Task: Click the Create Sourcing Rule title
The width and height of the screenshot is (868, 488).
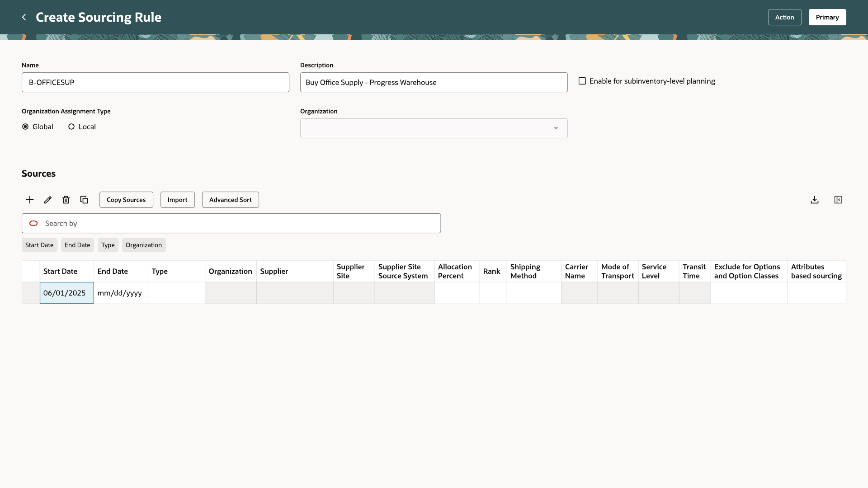Action: coord(99,17)
